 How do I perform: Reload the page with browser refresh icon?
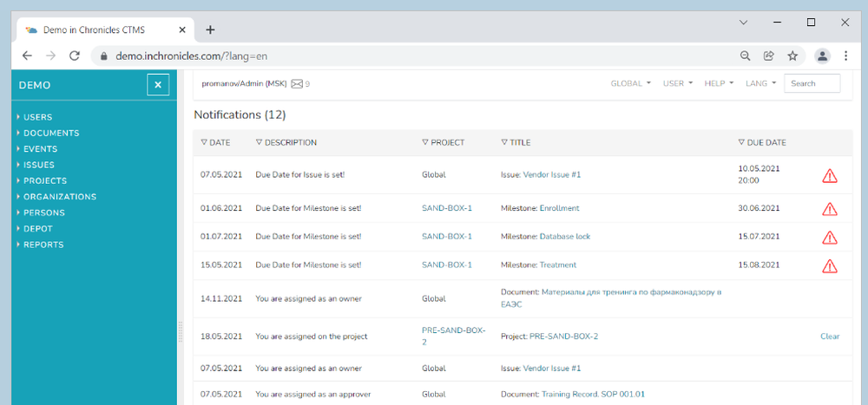(x=75, y=56)
